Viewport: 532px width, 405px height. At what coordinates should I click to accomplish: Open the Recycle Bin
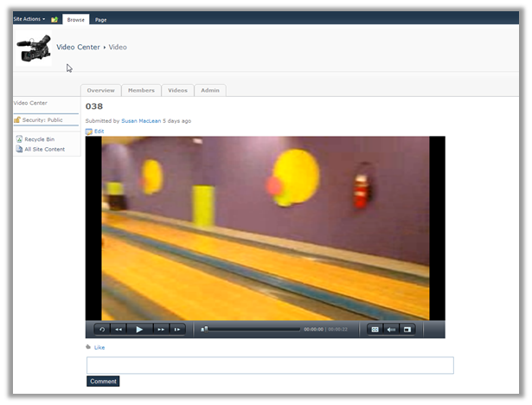[39, 138]
